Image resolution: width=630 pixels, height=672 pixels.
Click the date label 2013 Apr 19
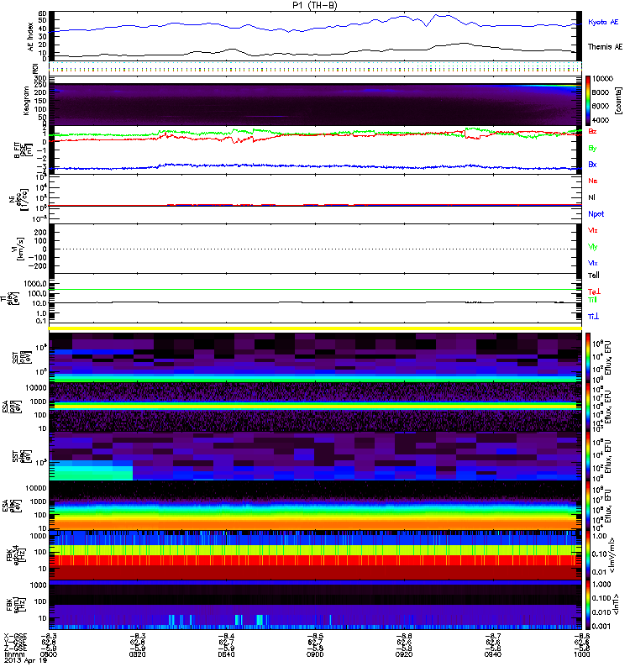click(x=25, y=660)
